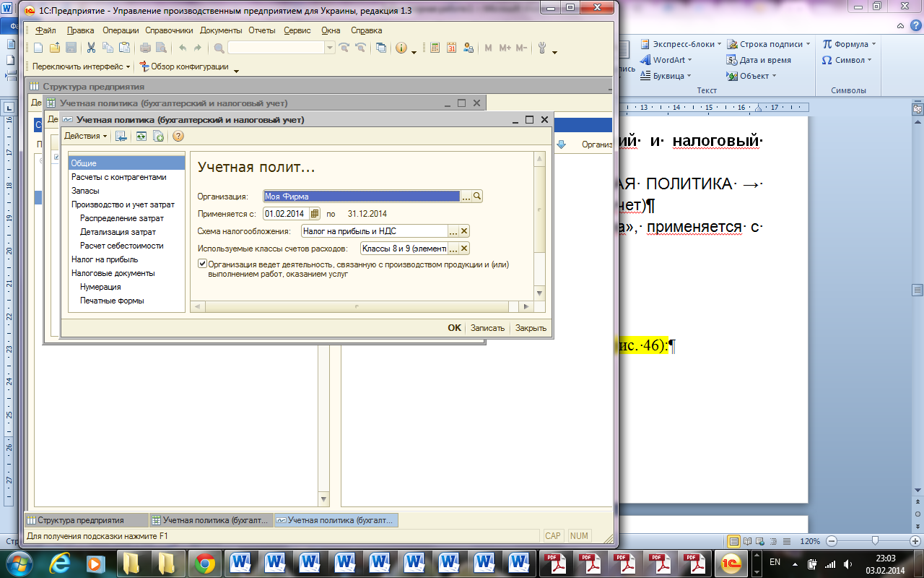Open the Сервис menu
The height and width of the screenshot is (578, 924).
pos(297,30)
